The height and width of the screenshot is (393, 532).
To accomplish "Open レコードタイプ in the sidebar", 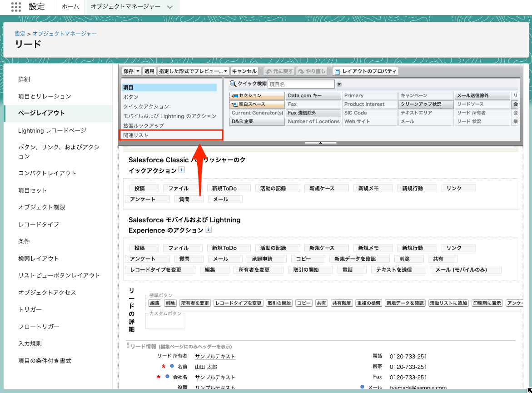I will pos(39,224).
